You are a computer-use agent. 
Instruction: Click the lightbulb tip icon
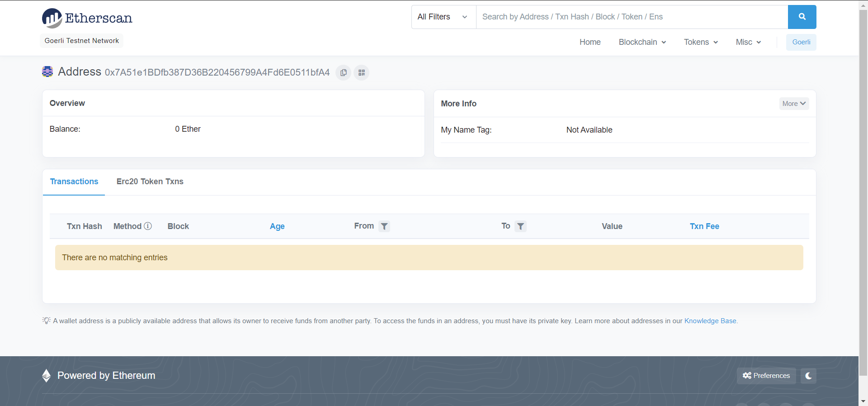(x=46, y=320)
